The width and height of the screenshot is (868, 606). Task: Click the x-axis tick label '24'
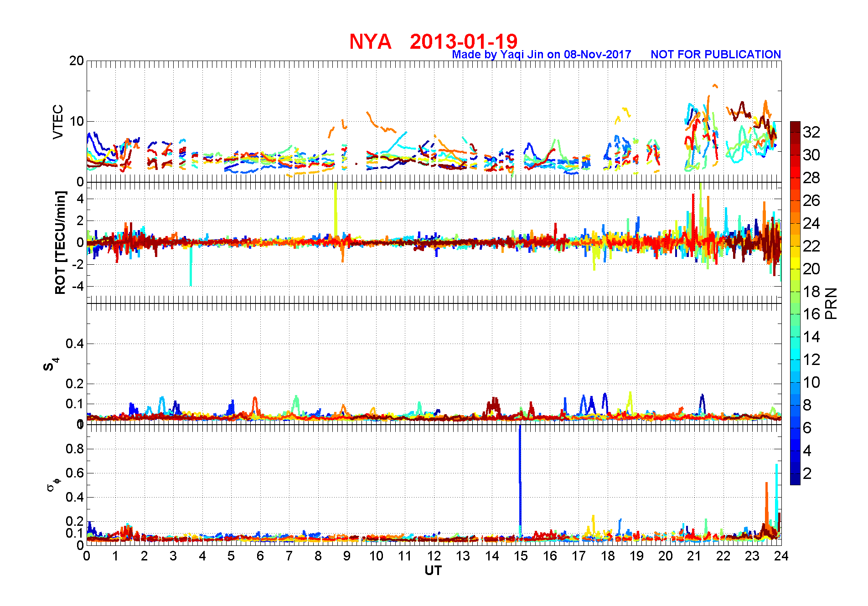[781, 556]
